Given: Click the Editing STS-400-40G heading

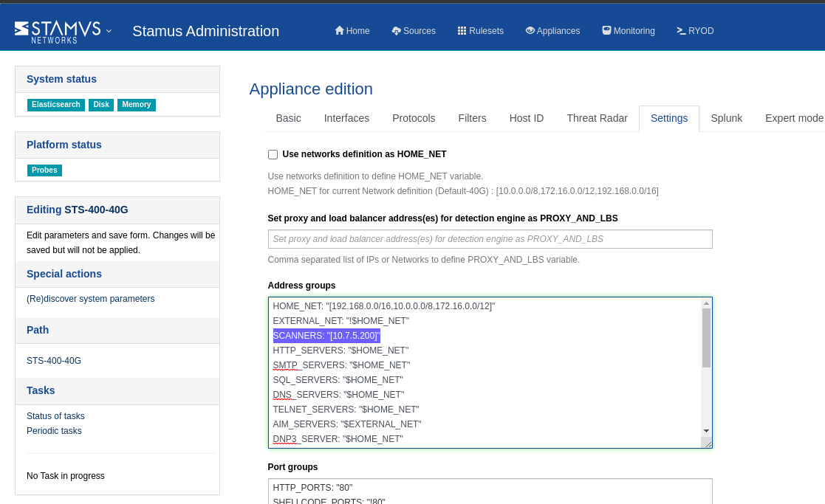Looking at the screenshot, I should [x=78, y=210].
